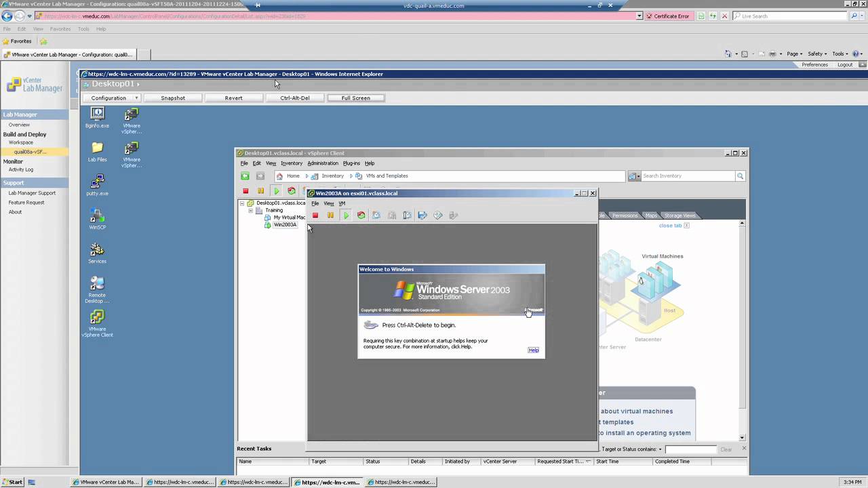The width and height of the screenshot is (868, 488).
Task: Open the View menu in console window
Action: coord(328,203)
